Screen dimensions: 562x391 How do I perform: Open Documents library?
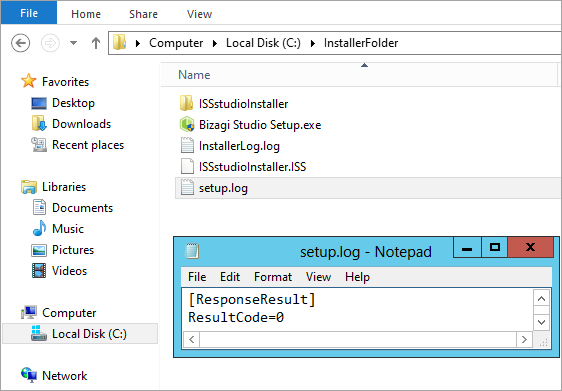82,208
